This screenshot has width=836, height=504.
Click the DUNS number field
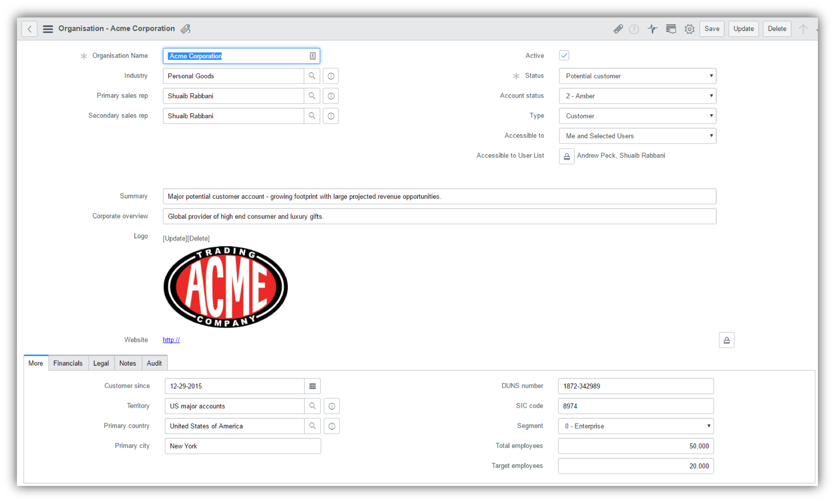(x=636, y=386)
